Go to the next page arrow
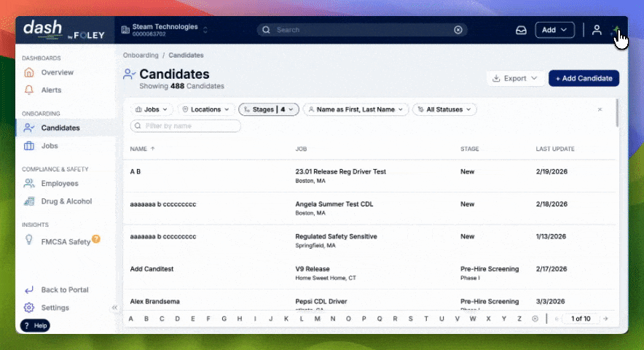 [x=607, y=319]
